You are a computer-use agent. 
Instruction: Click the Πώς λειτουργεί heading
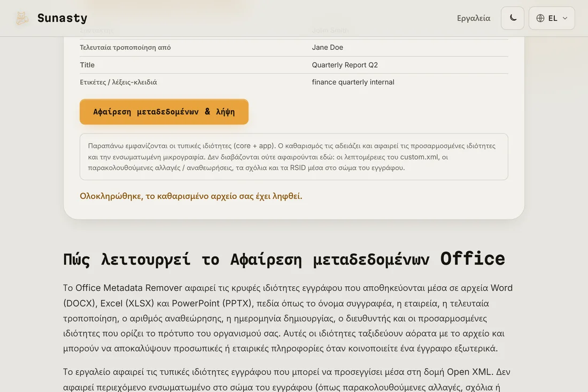[x=284, y=259]
